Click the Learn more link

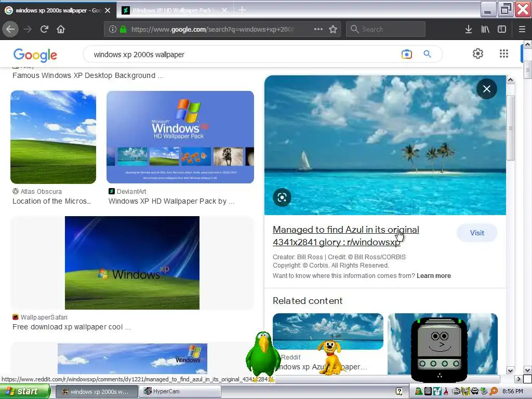click(x=434, y=276)
